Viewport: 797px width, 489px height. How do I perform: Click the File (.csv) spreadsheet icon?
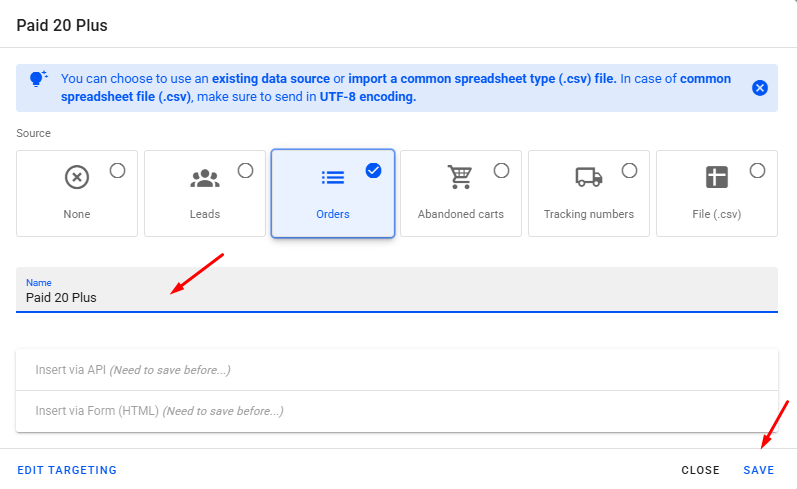pos(717,178)
